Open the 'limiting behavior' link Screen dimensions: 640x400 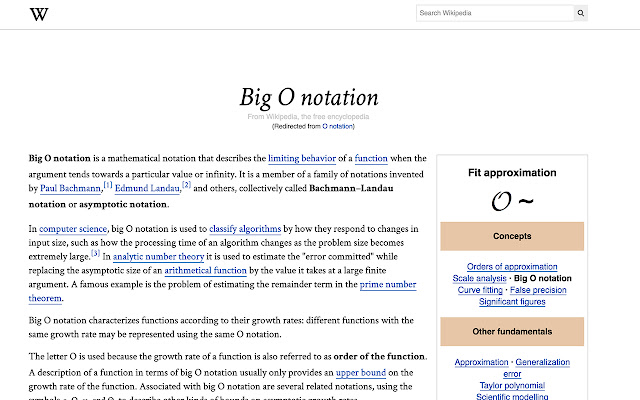tap(302, 158)
